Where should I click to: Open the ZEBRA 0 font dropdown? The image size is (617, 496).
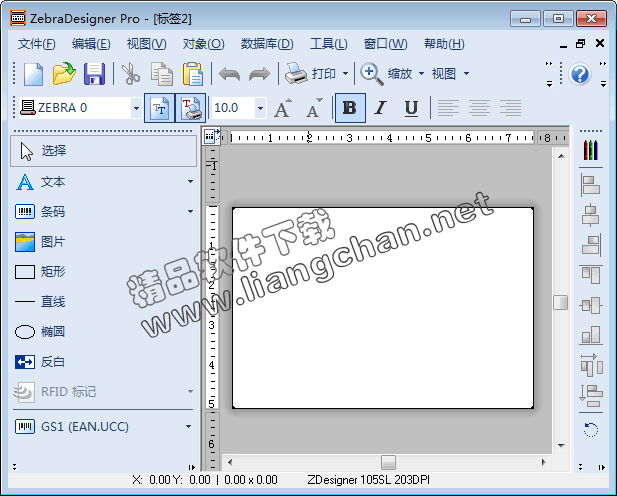(x=136, y=108)
